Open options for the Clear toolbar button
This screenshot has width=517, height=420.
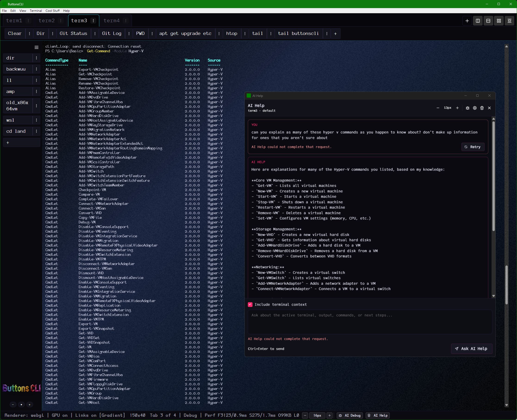[x=30, y=34]
